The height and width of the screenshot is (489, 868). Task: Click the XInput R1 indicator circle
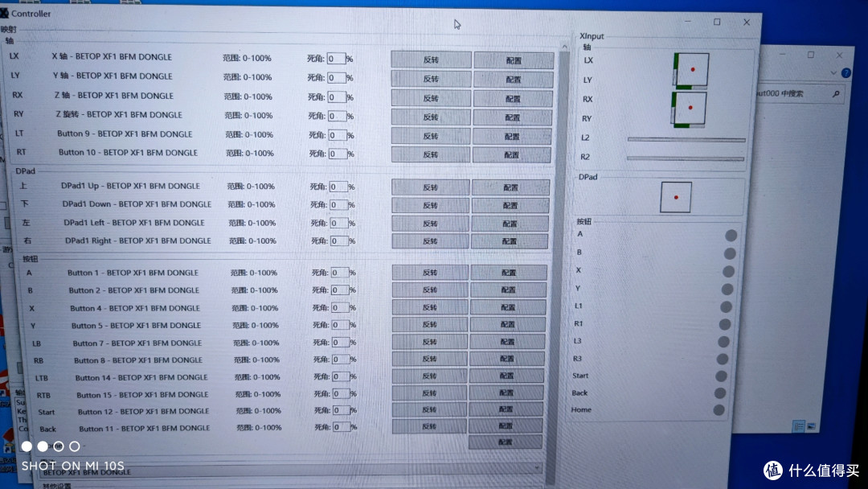[725, 324]
